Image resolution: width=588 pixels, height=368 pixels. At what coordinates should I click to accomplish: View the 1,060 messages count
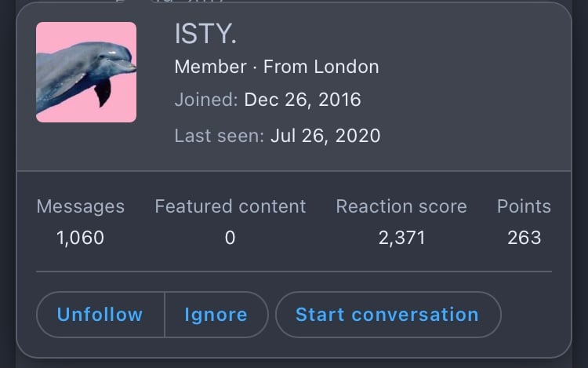coord(80,238)
